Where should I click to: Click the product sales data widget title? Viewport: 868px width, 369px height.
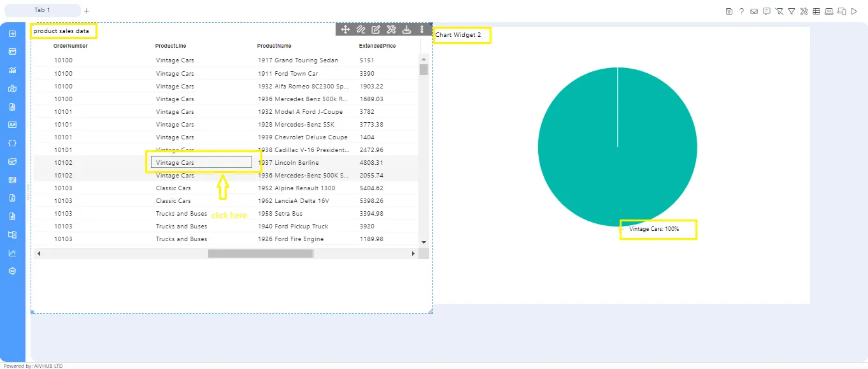(61, 31)
